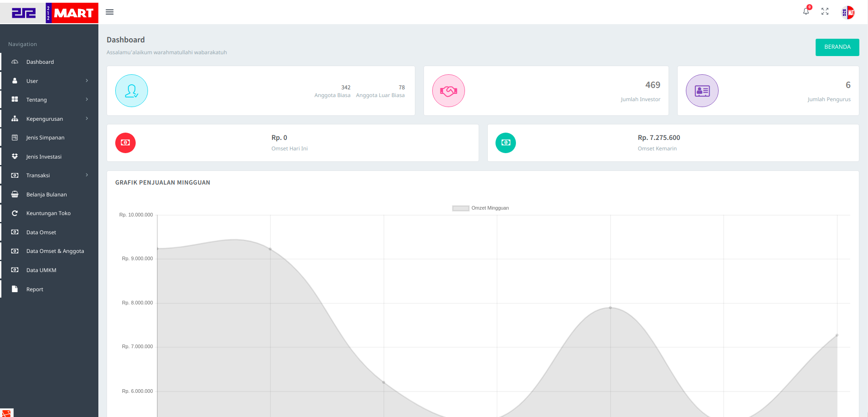
Task: Open Belanja Bulanan menu item
Action: click(x=46, y=195)
